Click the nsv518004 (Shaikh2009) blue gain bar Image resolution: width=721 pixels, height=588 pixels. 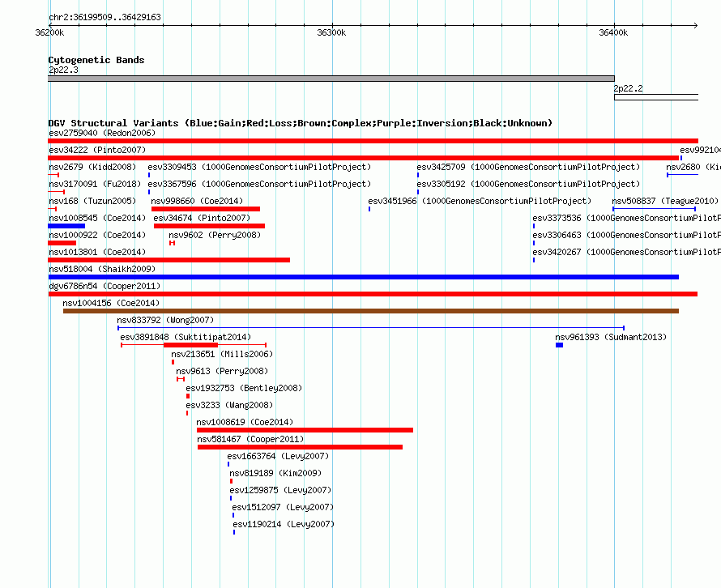click(363, 277)
